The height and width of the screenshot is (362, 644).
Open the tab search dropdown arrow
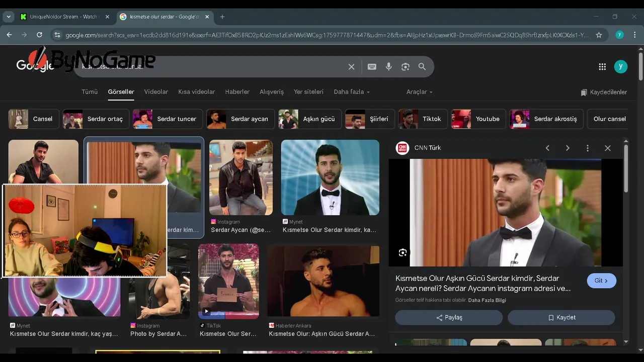coord(9,17)
